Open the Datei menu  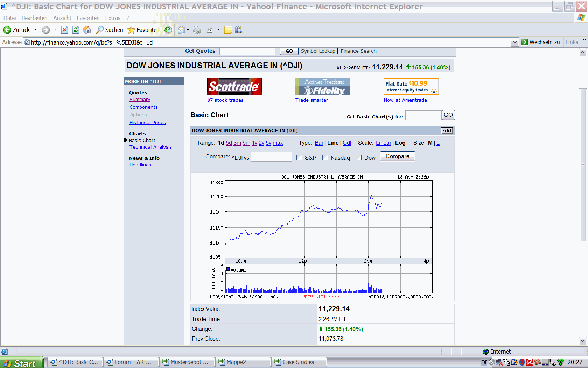point(10,18)
